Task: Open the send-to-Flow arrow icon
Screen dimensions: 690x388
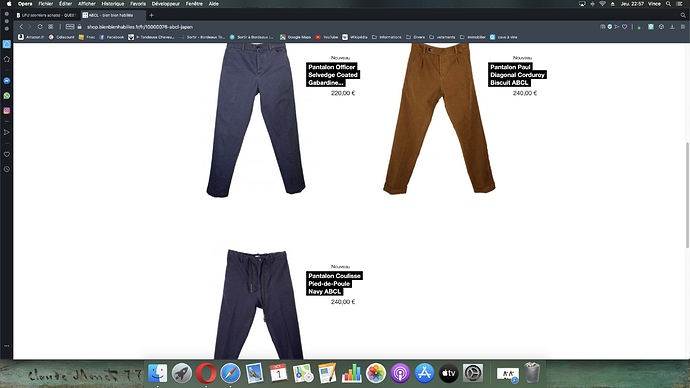Action: point(617,27)
